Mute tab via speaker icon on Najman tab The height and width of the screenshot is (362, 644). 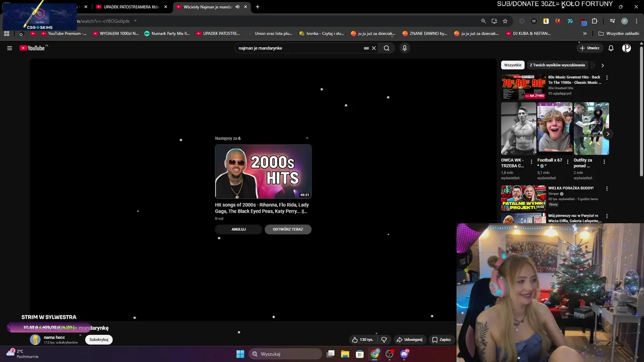pos(237,7)
